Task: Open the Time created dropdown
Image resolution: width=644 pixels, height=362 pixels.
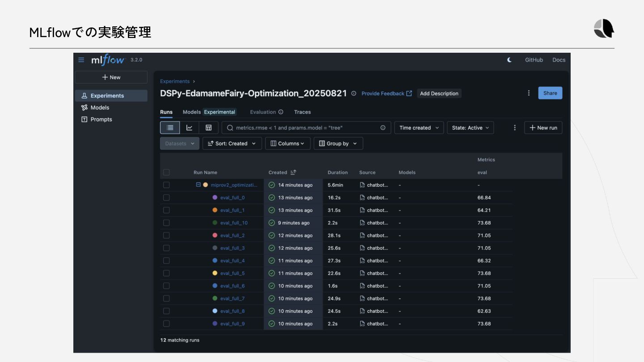Action: pos(419,128)
